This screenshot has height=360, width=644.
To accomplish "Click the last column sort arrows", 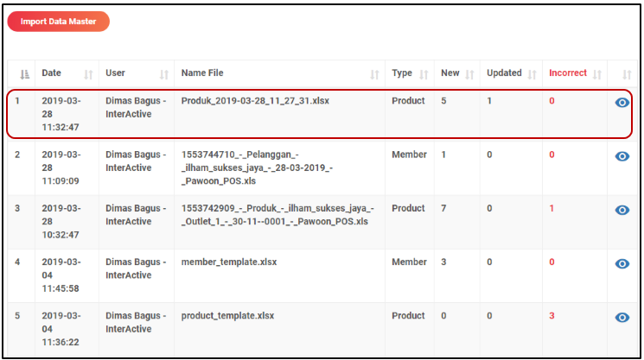I will pyautogui.click(x=627, y=74).
